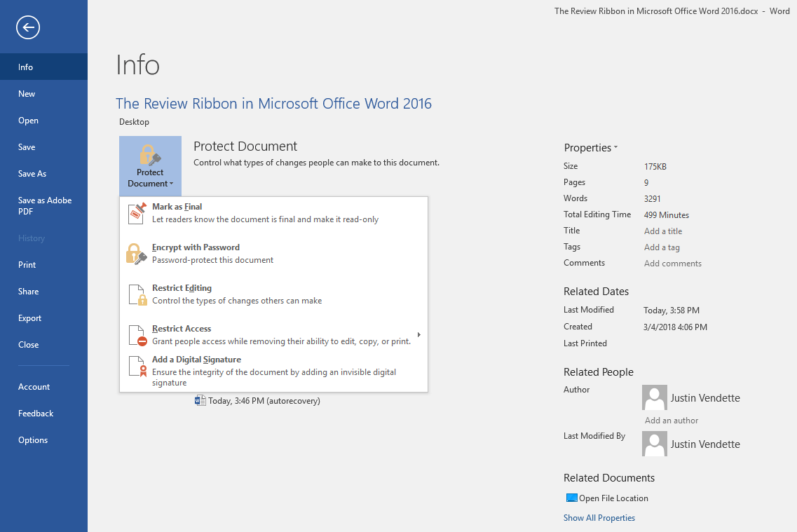Open the Export tab
797x532 pixels.
pos(43,318)
